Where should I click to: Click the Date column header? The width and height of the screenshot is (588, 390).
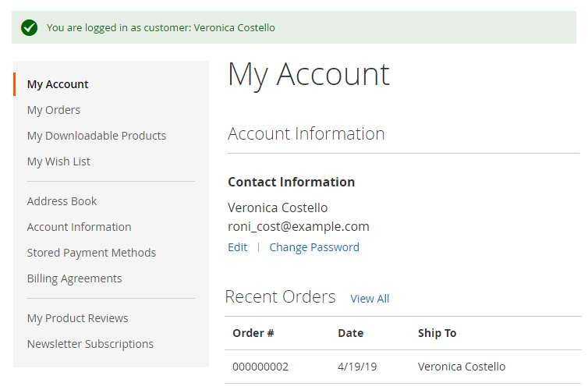(351, 333)
